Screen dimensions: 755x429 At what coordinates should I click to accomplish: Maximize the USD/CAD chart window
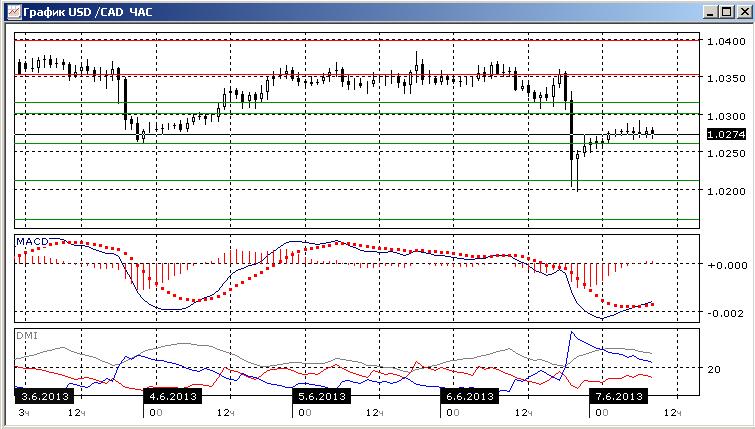click(727, 12)
